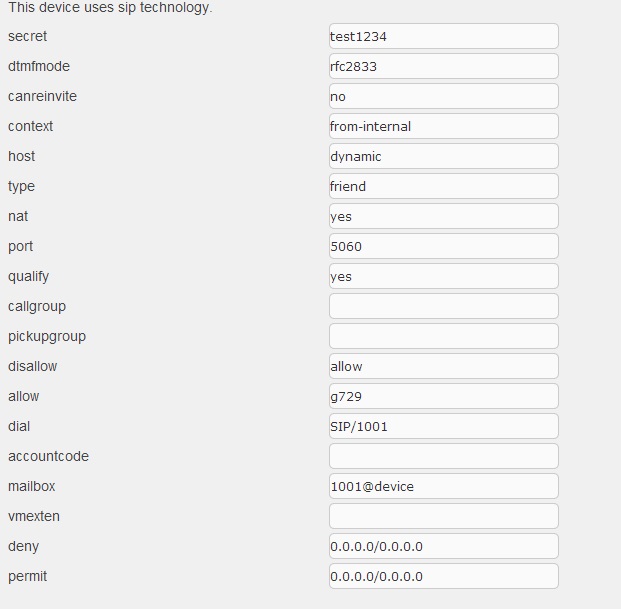Click the secret input field
The height and width of the screenshot is (609, 621).
coord(443,37)
